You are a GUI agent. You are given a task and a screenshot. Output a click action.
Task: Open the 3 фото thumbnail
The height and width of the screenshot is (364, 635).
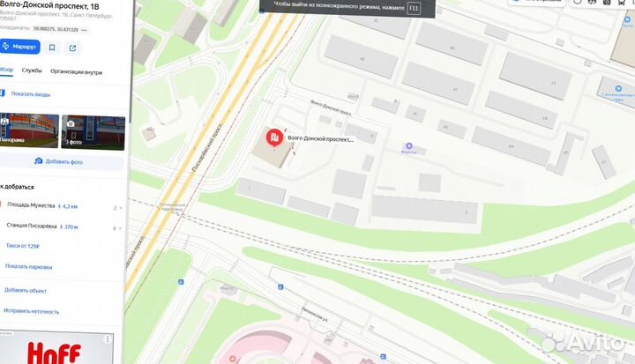point(93,132)
